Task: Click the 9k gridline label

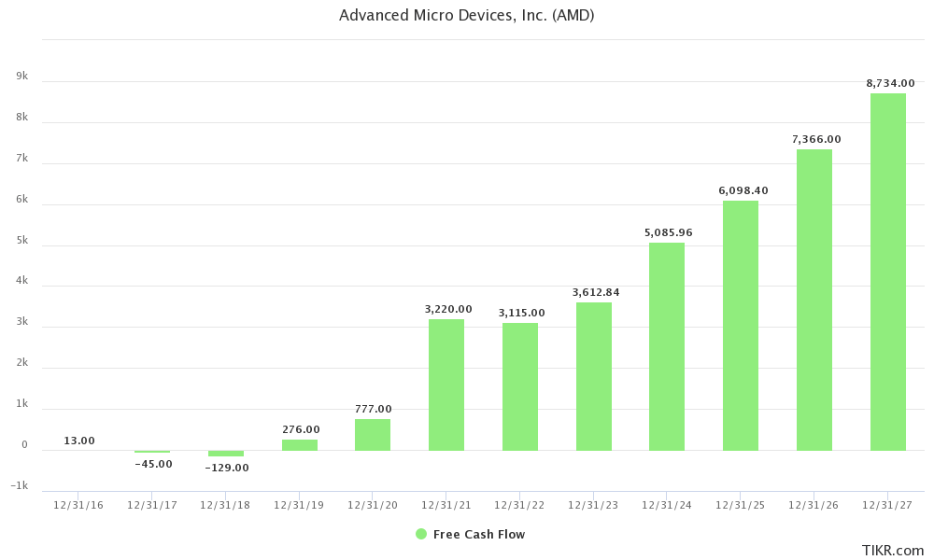Action: [23, 76]
